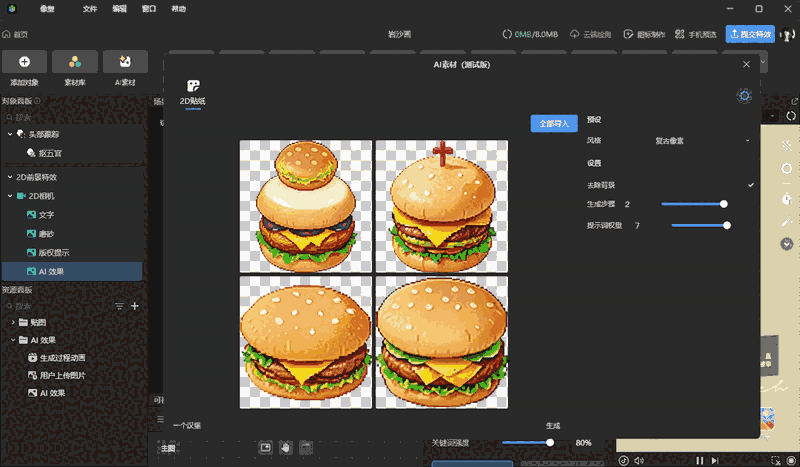This screenshot has width=800, height=467.
Task: Click the icon creation (图标制作) tool
Action: pyautogui.click(x=629, y=35)
